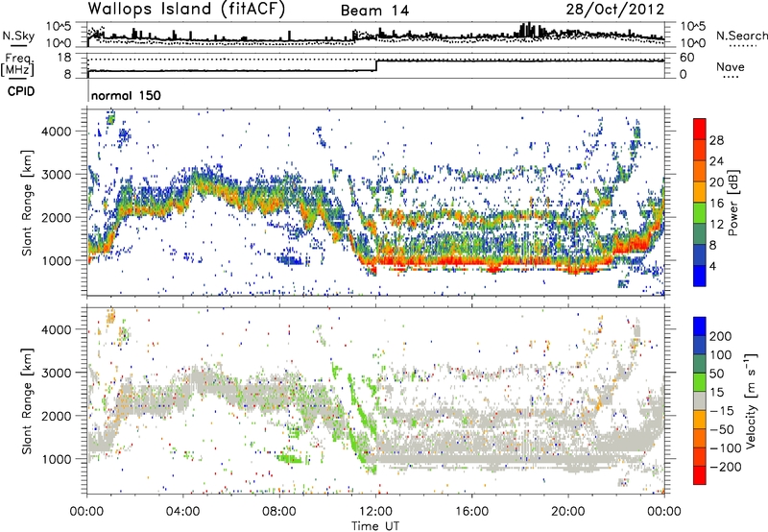
Task: Select the '60' Nave axis tick label
Action: (x=686, y=58)
